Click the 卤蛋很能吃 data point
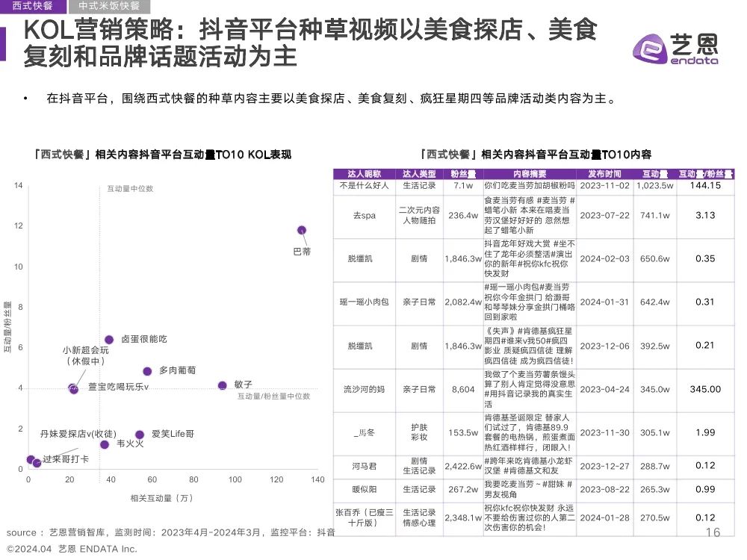 pyautogui.click(x=109, y=340)
